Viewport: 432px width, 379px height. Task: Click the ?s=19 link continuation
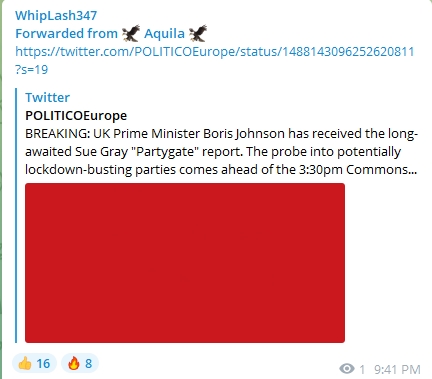tap(32, 70)
